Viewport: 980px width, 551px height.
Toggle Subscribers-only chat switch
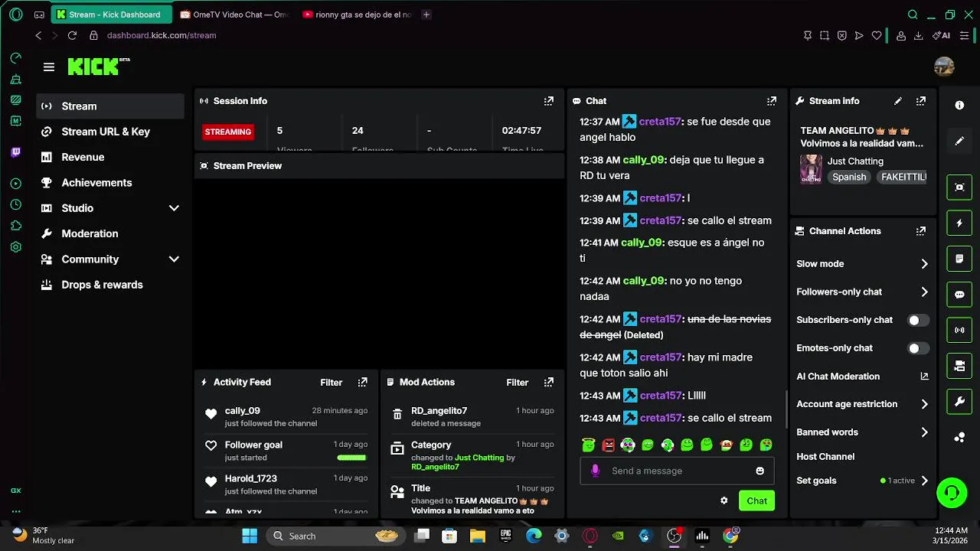(x=918, y=320)
